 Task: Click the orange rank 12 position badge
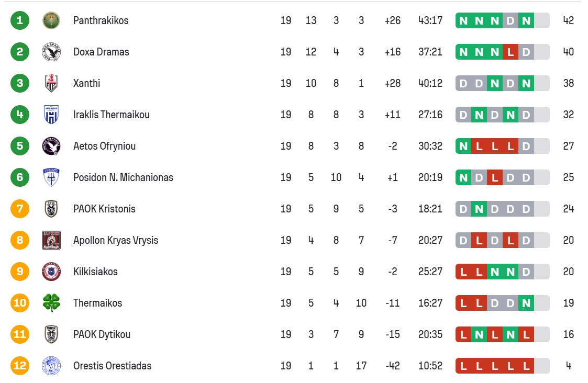(x=20, y=366)
